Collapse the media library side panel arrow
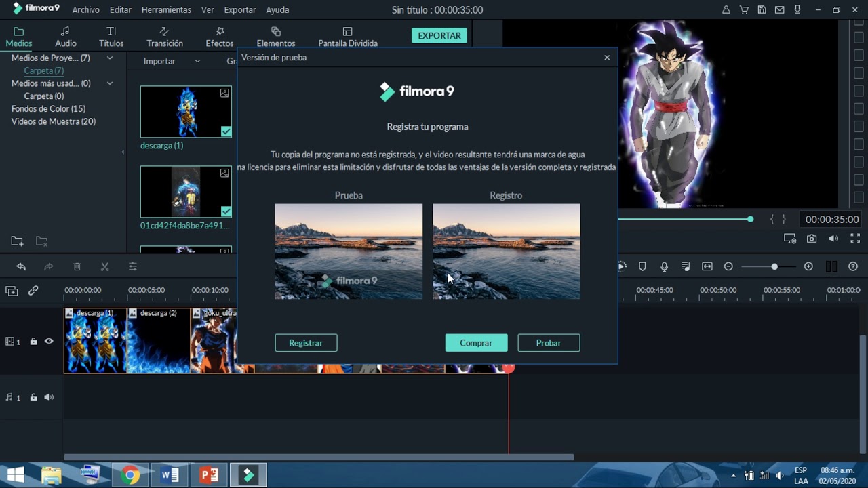The image size is (868, 488). coord(123,152)
